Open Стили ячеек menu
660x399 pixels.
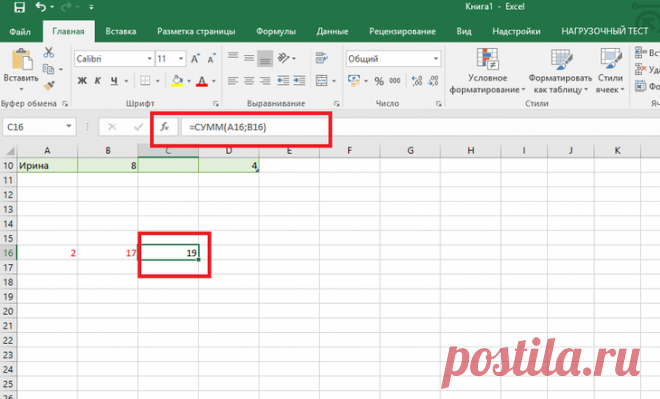tap(610, 71)
